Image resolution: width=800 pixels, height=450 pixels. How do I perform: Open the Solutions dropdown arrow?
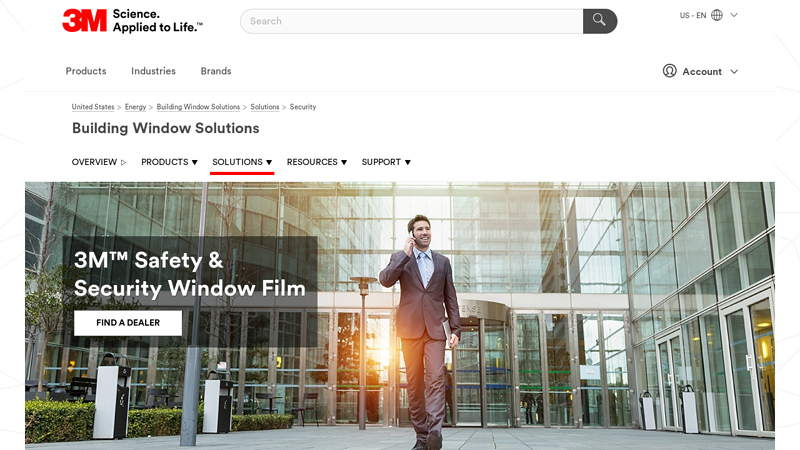click(269, 162)
